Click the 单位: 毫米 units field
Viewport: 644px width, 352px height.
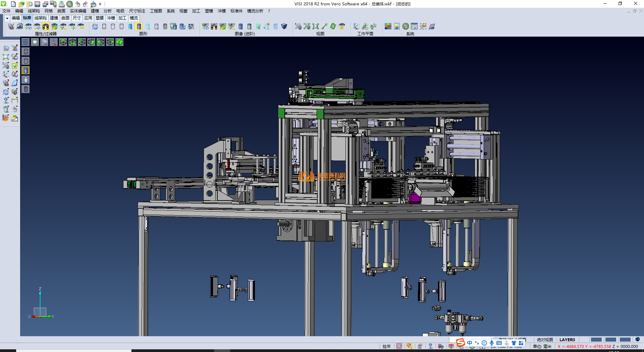542,346
